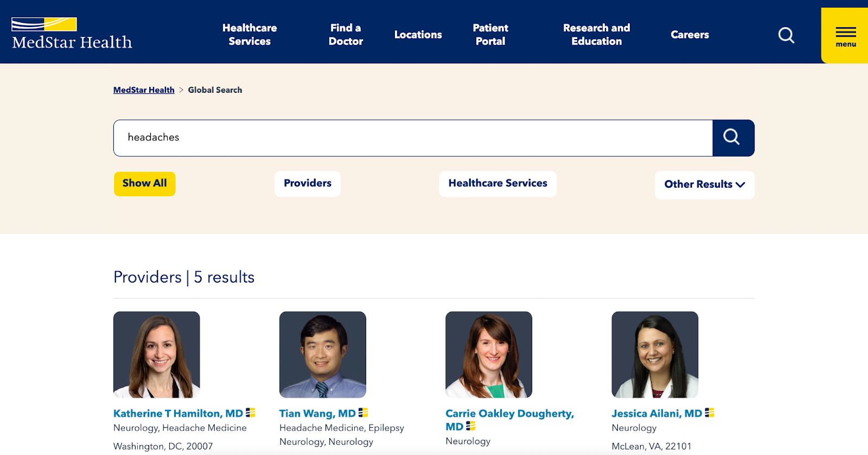The height and width of the screenshot is (455, 868).
Task: Go to Locations in the top navigation
Action: (x=418, y=35)
